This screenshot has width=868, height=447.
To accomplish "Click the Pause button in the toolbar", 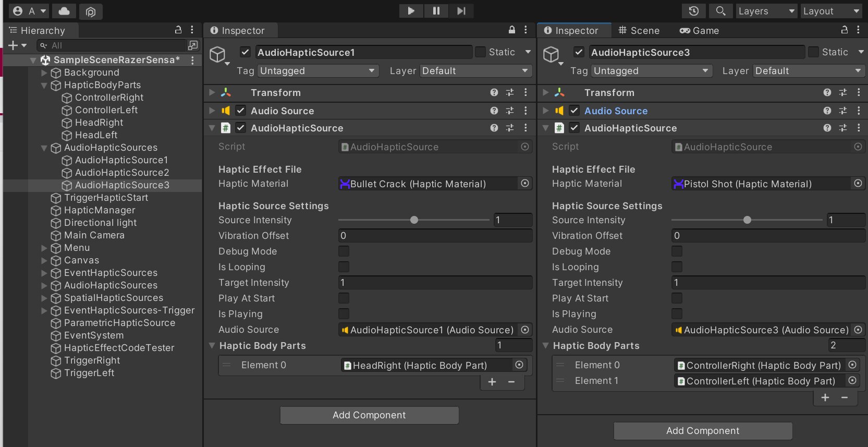I will click(436, 11).
